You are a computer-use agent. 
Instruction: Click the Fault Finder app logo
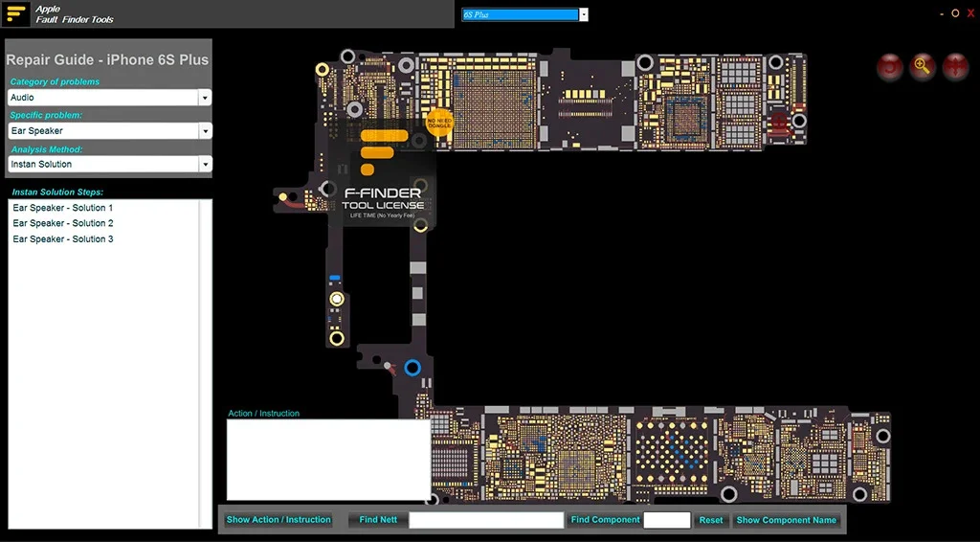tap(15, 13)
